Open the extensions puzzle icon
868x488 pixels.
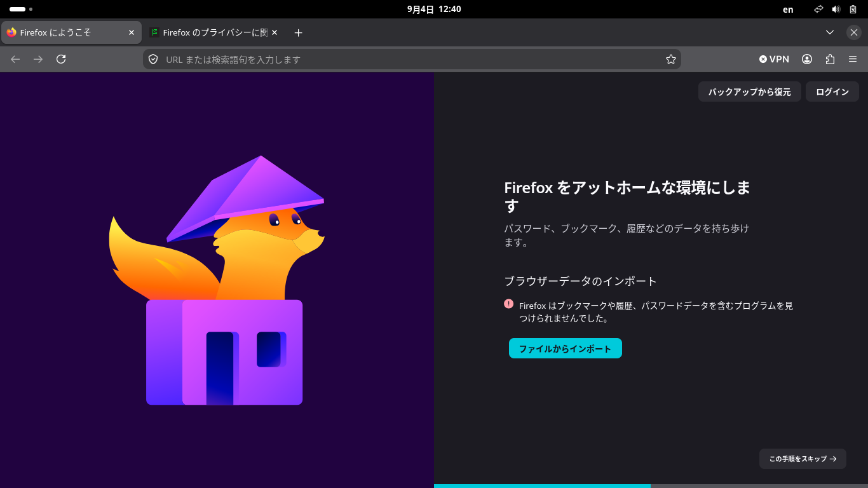click(x=830, y=59)
